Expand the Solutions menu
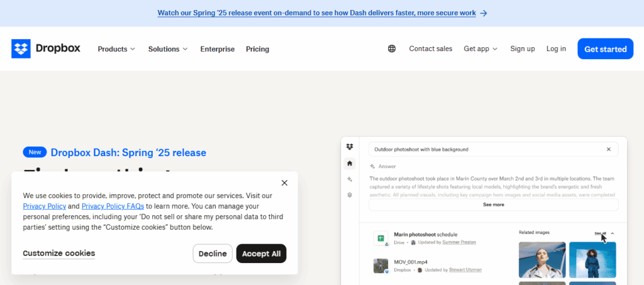Image resolution: width=644 pixels, height=285 pixels. 168,49
